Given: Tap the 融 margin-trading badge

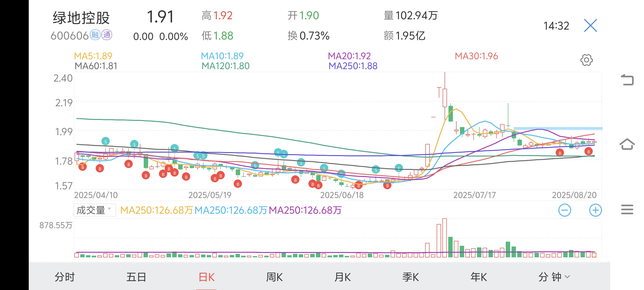Looking at the screenshot, I should click(x=95, y=35).
